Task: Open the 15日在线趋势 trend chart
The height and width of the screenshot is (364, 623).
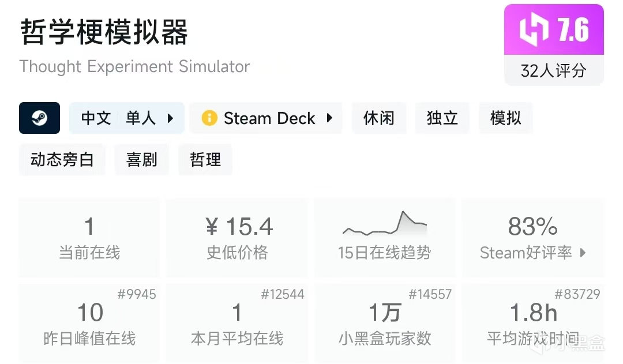Action: click(384, 238)
